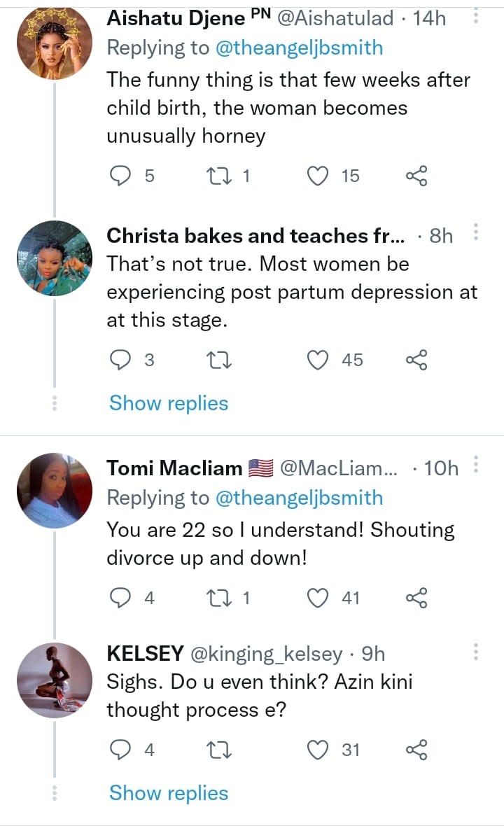504x826 pixels.
Task: Show replies under Christa's tweet
Action: [x=169, y=403]
